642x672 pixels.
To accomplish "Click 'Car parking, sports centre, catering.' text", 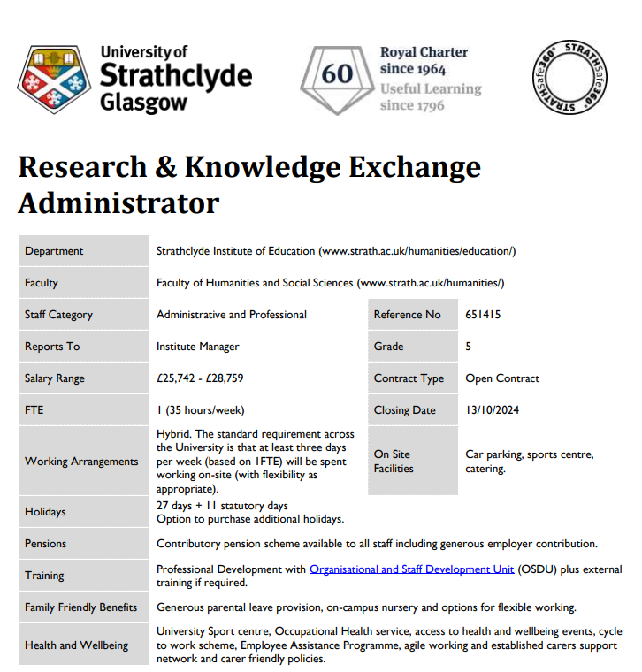I will pos(530,462).
